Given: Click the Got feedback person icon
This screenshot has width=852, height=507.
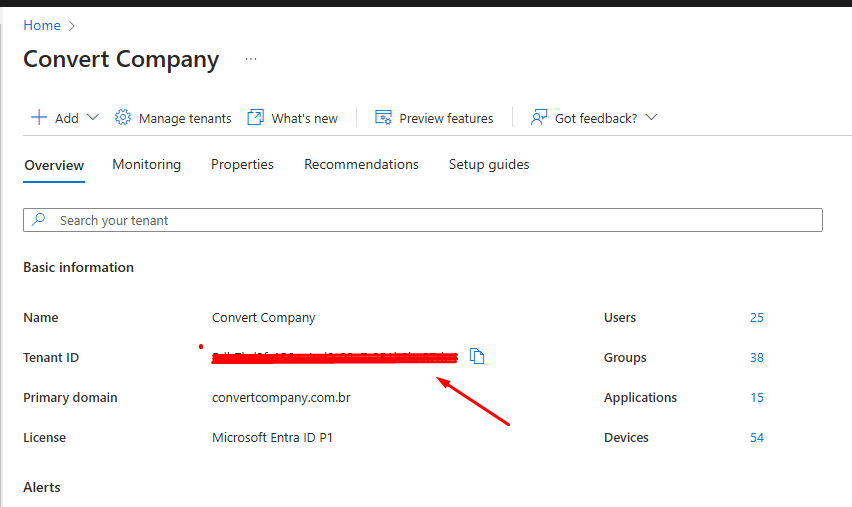Looking at the screenshot, I should [x=538, y=117].
